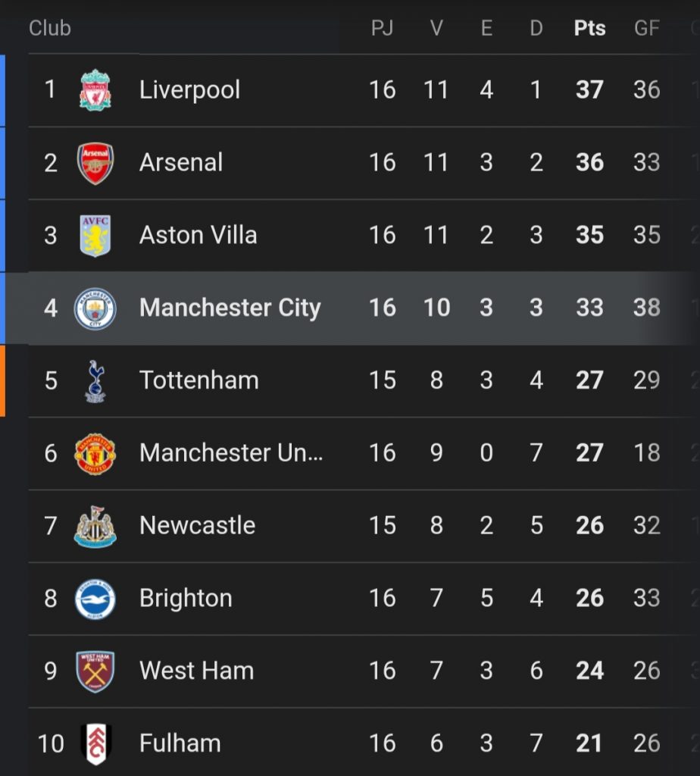Open the truncated Manchester Un... team name
Image resolution: width=700 pixels, height=776 pixels.
tap(231, 452)
